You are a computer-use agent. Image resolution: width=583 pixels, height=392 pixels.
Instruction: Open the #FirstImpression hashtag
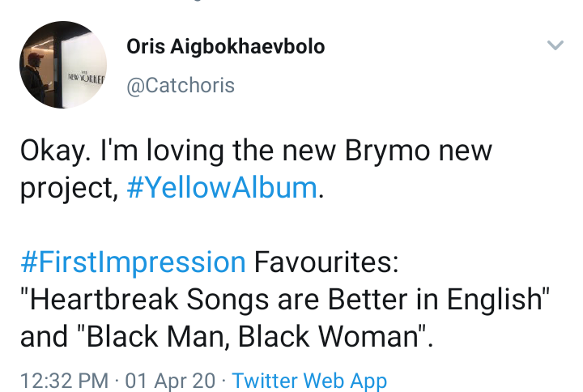[133, 263]
